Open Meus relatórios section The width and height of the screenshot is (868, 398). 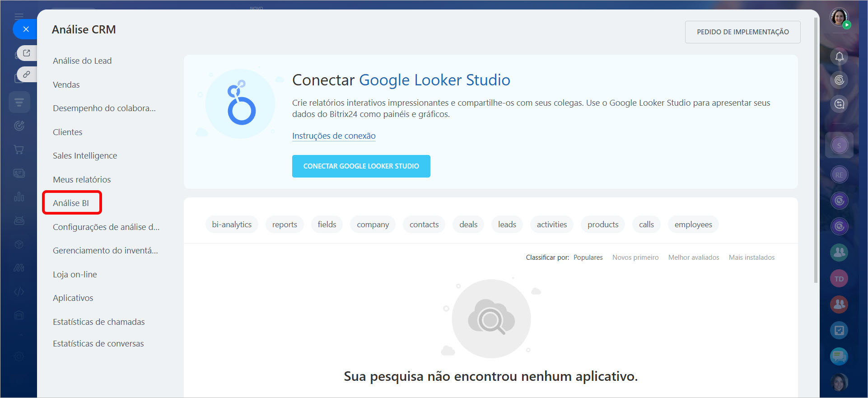point(82,179)
